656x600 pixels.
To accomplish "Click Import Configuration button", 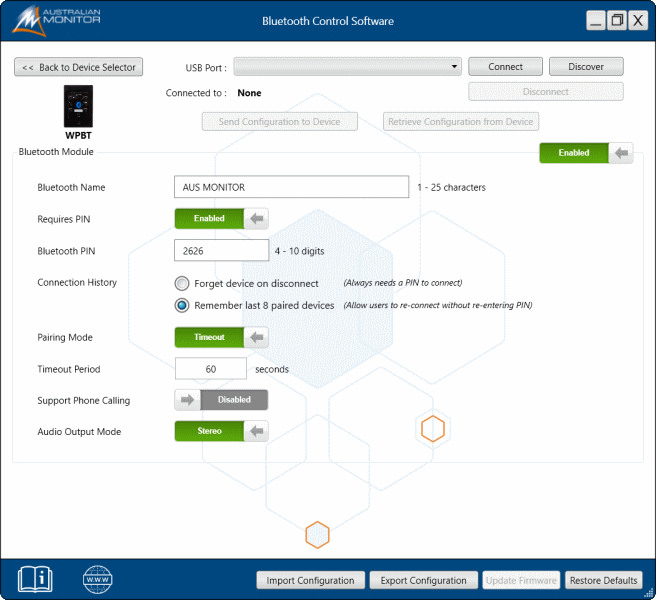I will [310, 580].
